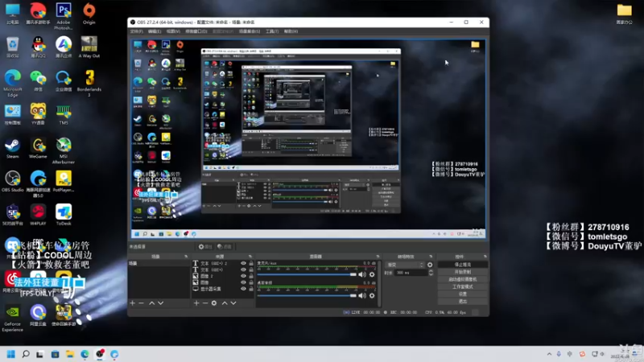The height and width of the screenshot is (362, 644).
Task: Move source down in sources toolbar
Action: pyautogui.click(x=233, y=303)
